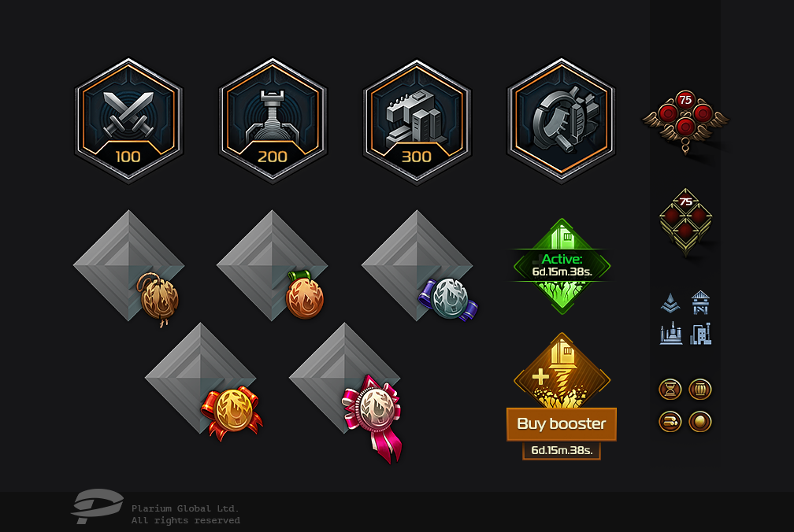Select the round barrel icon

(700, 390)
